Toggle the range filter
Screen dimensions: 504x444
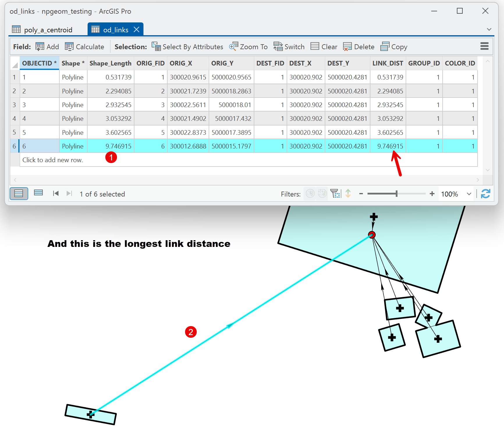click(x=322, y=194)
